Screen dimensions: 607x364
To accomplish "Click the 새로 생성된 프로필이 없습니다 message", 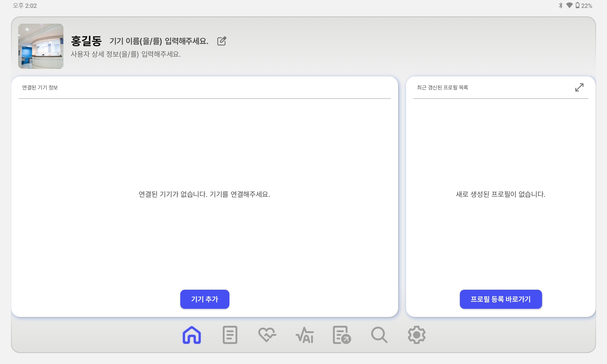I will (500, 194).
